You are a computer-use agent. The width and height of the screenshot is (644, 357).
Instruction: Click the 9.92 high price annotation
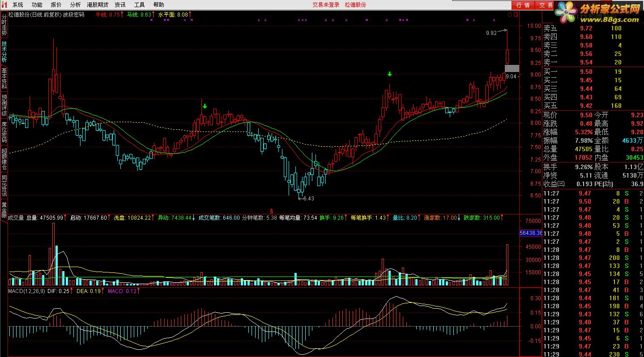click(491, 33)
